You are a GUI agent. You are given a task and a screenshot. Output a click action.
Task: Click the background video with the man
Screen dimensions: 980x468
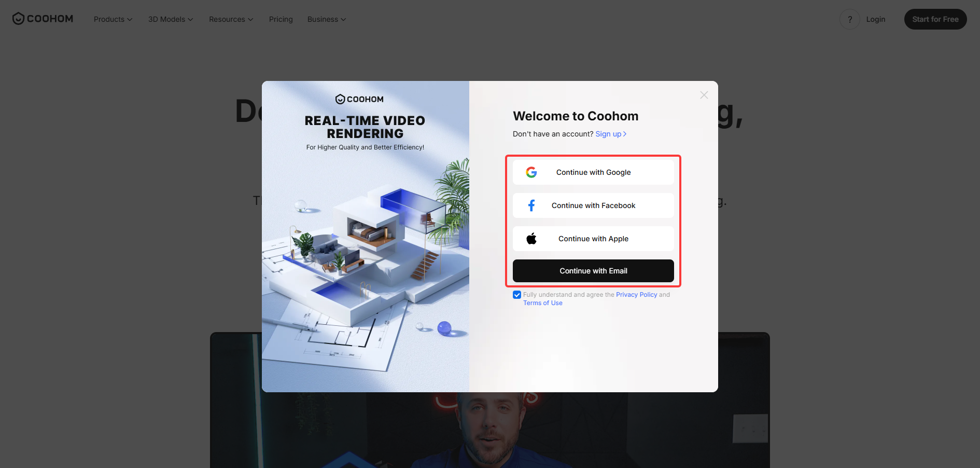(490, 431)
